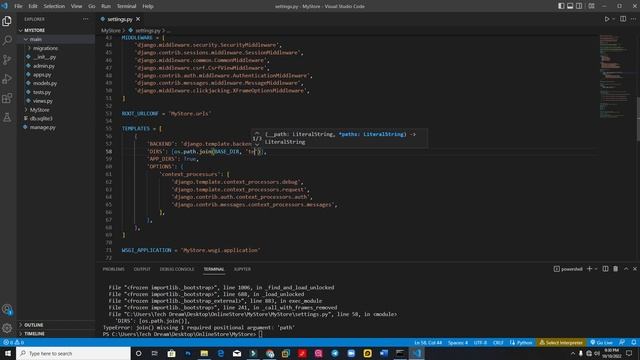
Task: Open the File menu
Action: (18, 6)
